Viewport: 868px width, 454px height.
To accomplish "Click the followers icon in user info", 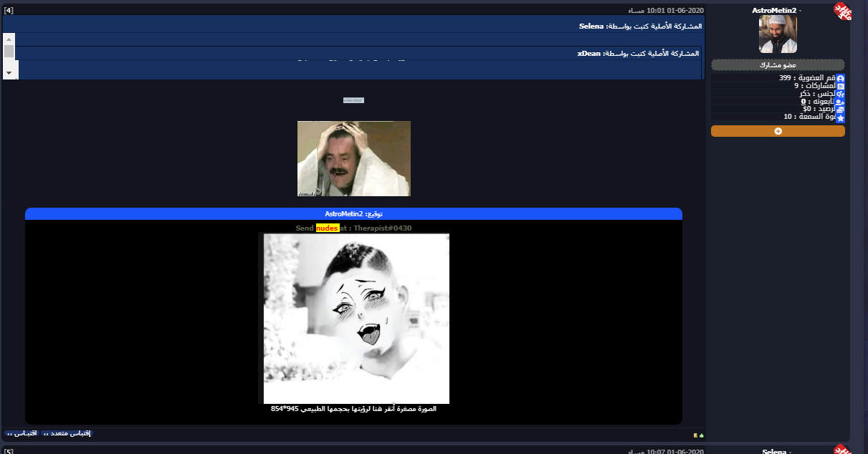I will 841,102.
